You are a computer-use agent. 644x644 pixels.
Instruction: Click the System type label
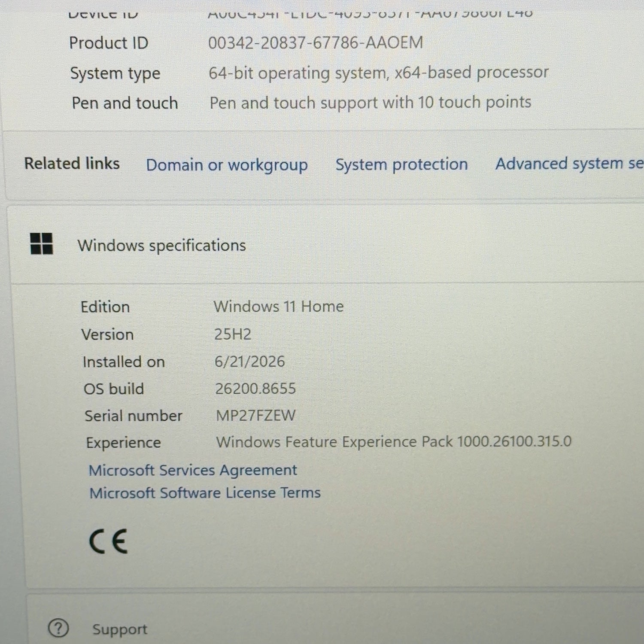click(x=115, y=73)
